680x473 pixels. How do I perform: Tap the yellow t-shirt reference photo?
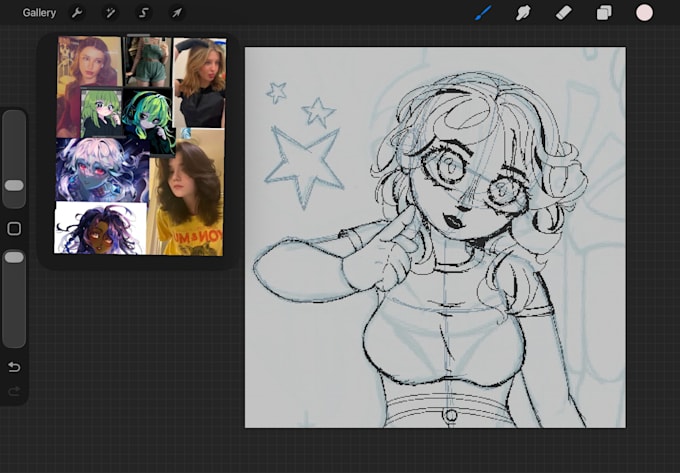(x=187, y=198)
